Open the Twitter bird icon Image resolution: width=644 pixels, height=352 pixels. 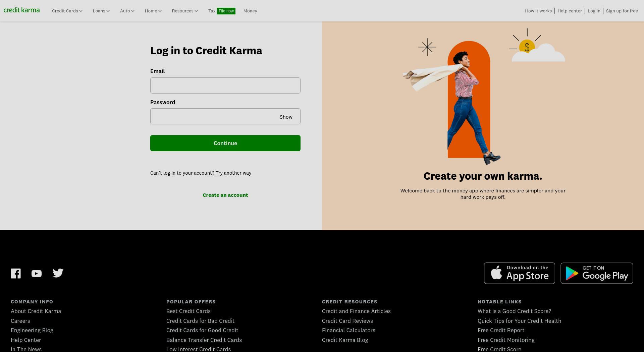[x=58, y=273]
